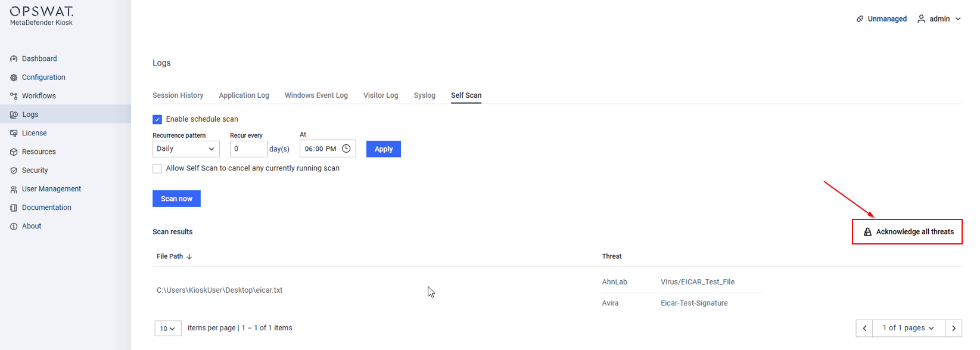The image size is (980, 350).
Task: Click the Configuration gear icon
Action: click(x=14, y=78)
